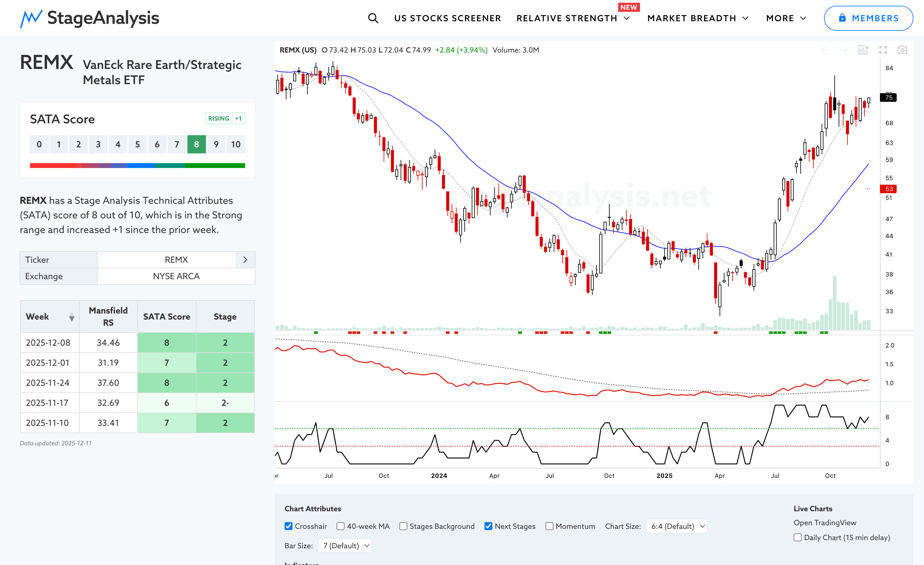This screenshot has height=565, width=924.
Task: Enable Daily Chart 15 min delay
Action: [x=798, y=537]
